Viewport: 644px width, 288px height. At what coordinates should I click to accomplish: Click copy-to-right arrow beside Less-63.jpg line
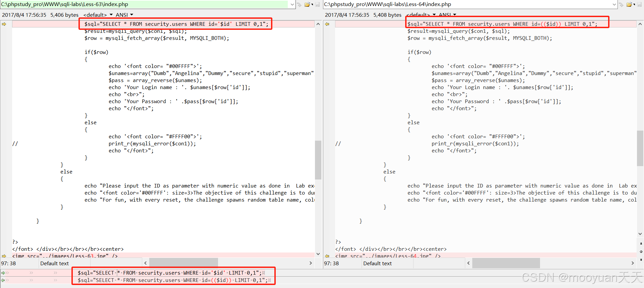point(4,256)
